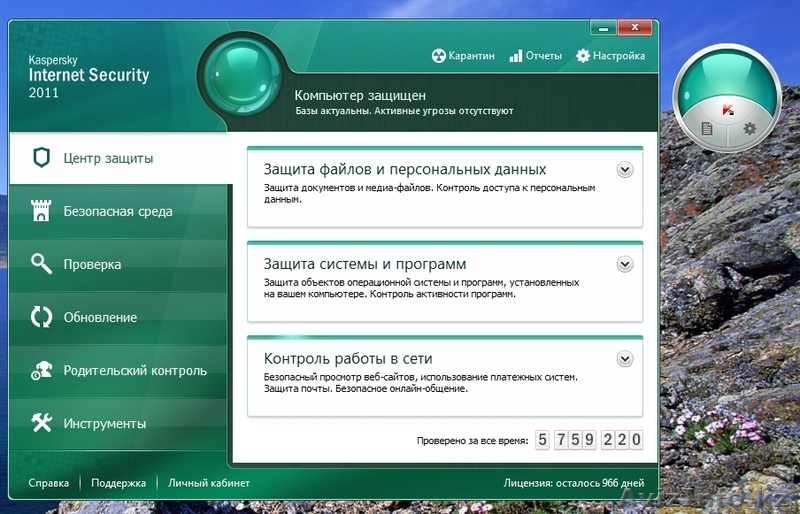Screen dimensions: 800x514
Task: Click the Защита системы и программ heading
Action: point(365,264)
